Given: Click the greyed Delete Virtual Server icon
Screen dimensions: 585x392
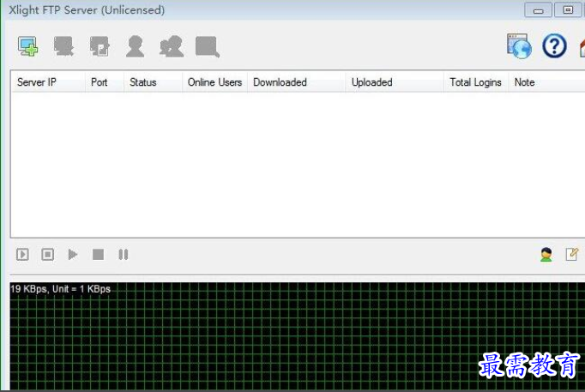Looking at the screenshot, I should click(63, 46).
